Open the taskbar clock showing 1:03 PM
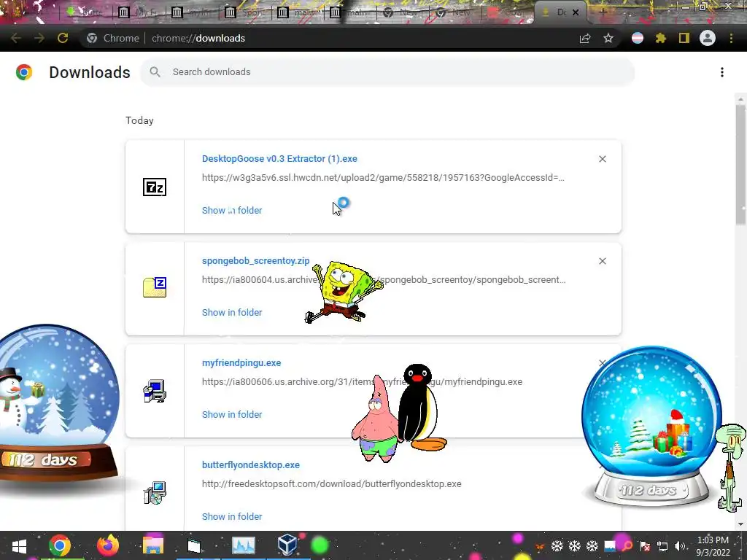This screenshot has height=560, width=747. pos(713,545)
